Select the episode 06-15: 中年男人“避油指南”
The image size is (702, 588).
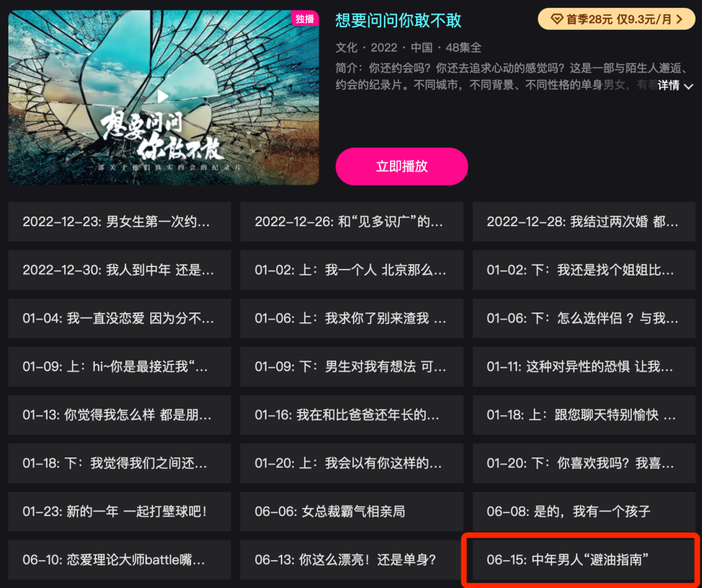pos(584,559)
